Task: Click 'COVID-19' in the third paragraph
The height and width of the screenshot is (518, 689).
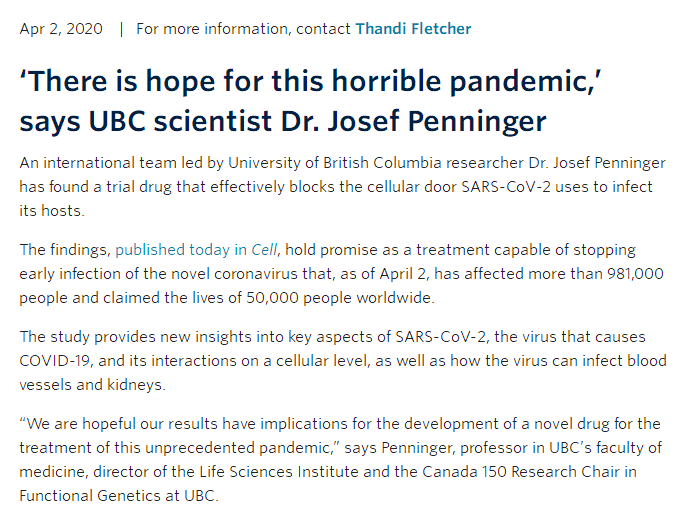Action: pos(54,361)
